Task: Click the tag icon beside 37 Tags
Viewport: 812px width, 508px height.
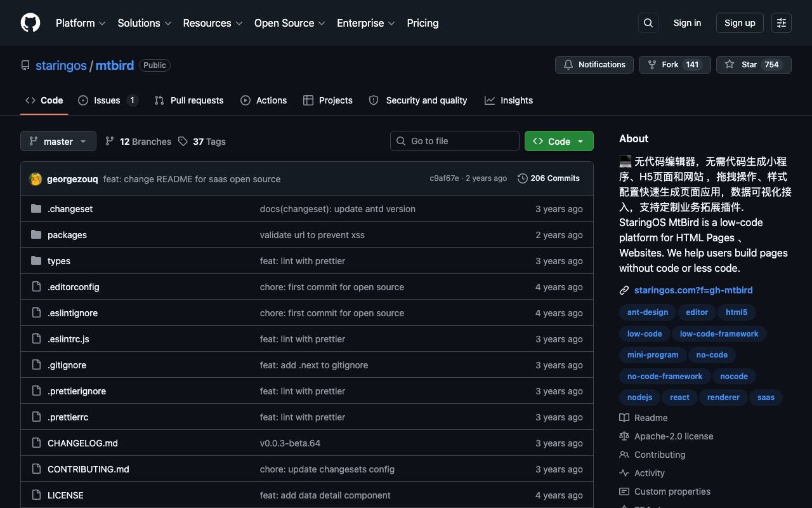Action: [183, 142]
